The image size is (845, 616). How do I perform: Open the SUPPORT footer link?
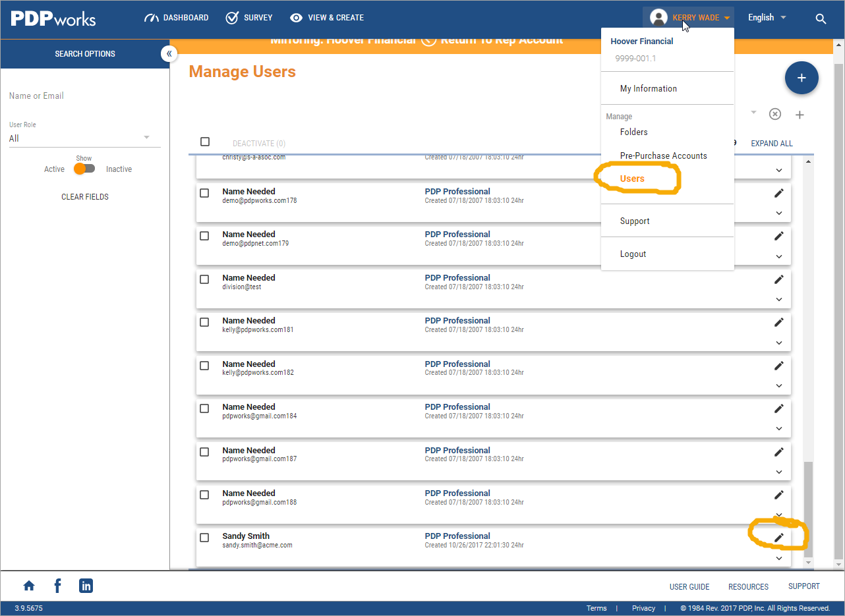804,586
